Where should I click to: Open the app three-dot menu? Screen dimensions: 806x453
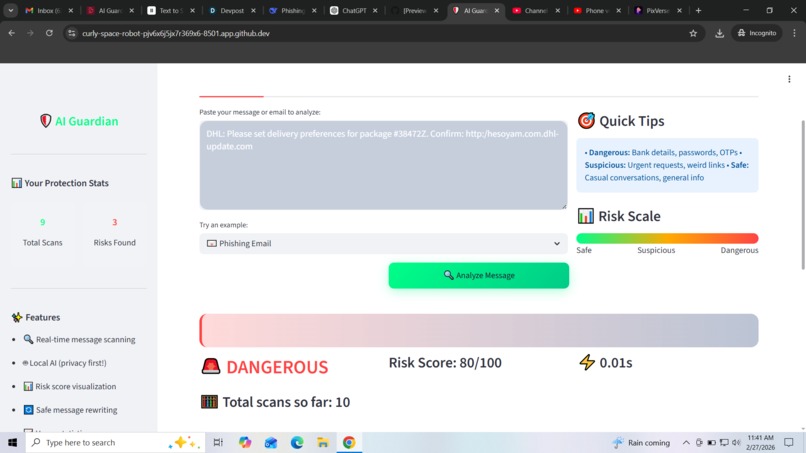(x=789, y=79)
